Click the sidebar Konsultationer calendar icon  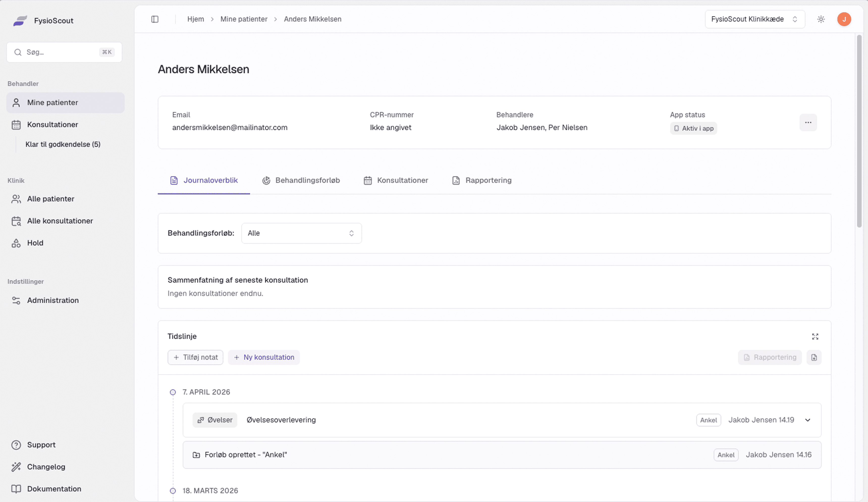[x=16, y=125]
